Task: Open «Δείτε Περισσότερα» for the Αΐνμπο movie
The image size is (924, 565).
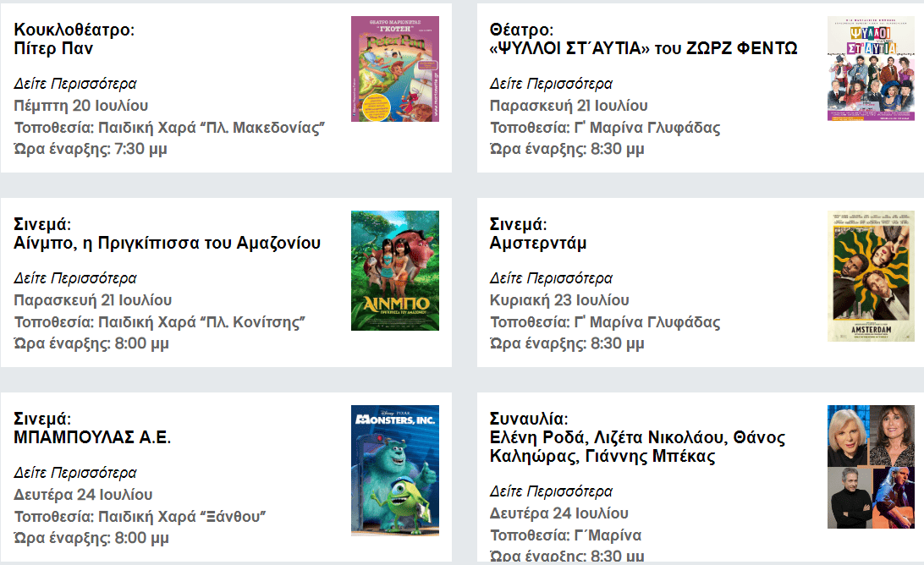Action: coord(75,278)
